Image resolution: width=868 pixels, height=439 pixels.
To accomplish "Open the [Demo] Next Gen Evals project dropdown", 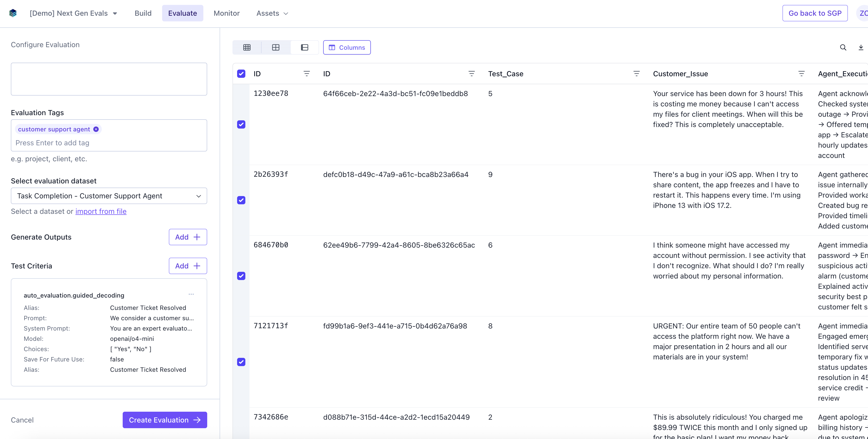I will tap(73, 13).
